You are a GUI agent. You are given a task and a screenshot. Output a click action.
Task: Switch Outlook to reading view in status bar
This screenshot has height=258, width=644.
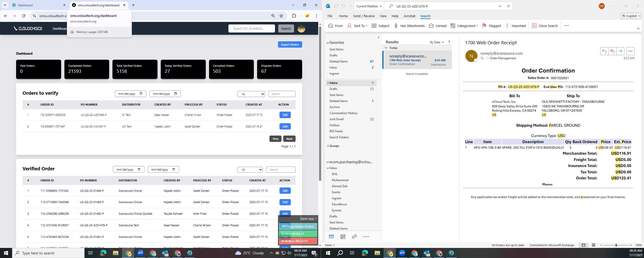pos(593,245)
